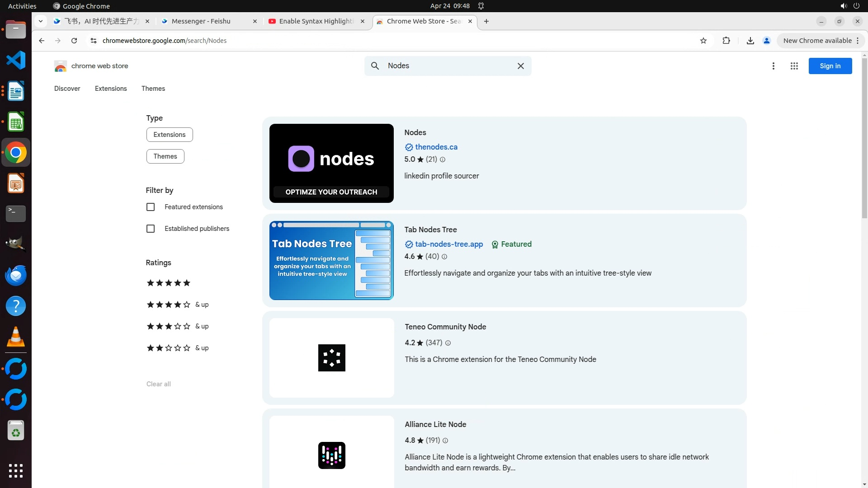
Task: Check the Established publishers filter
Action: 151,229
